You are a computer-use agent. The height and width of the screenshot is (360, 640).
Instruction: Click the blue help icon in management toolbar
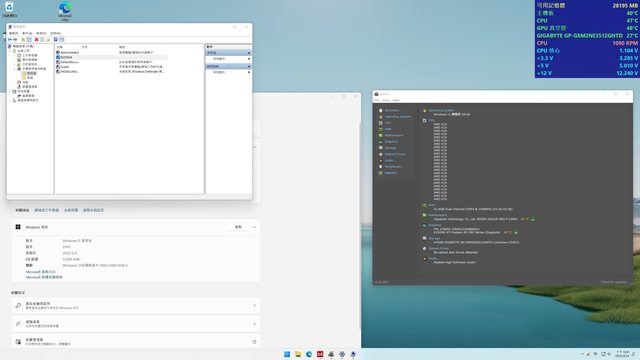point(56,40)
